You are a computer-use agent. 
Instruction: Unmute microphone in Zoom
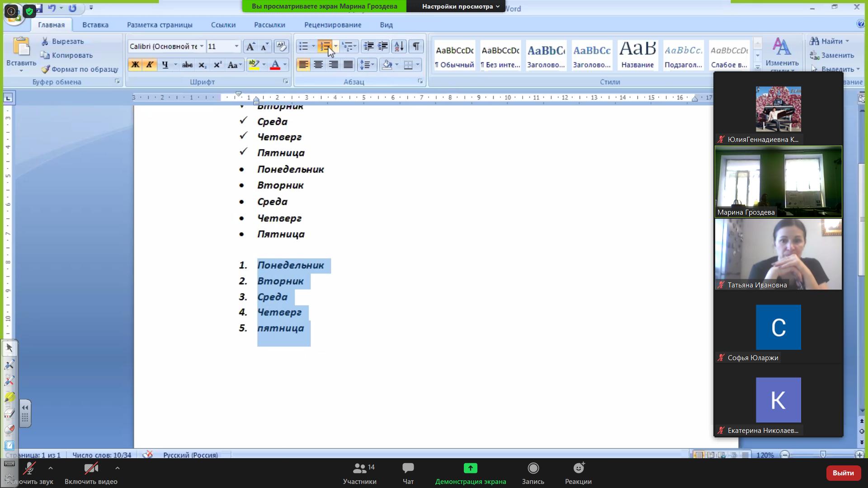tap(30, 473)
